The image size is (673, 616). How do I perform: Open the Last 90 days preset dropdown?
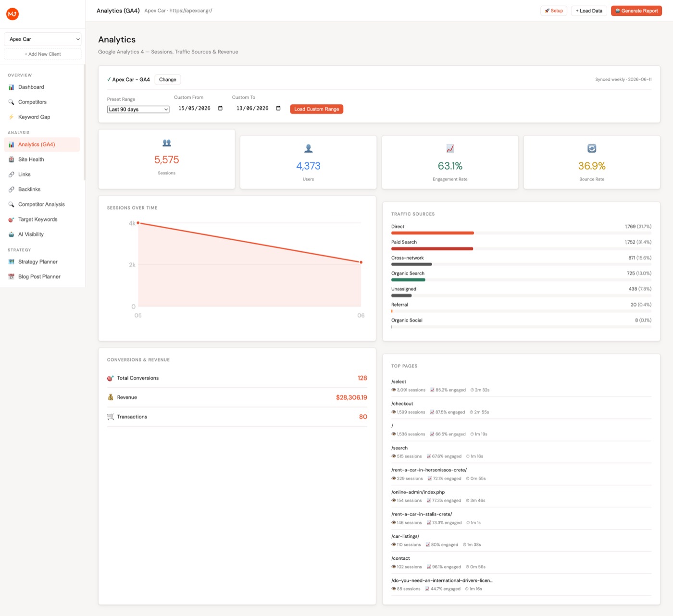pos(138,109)
